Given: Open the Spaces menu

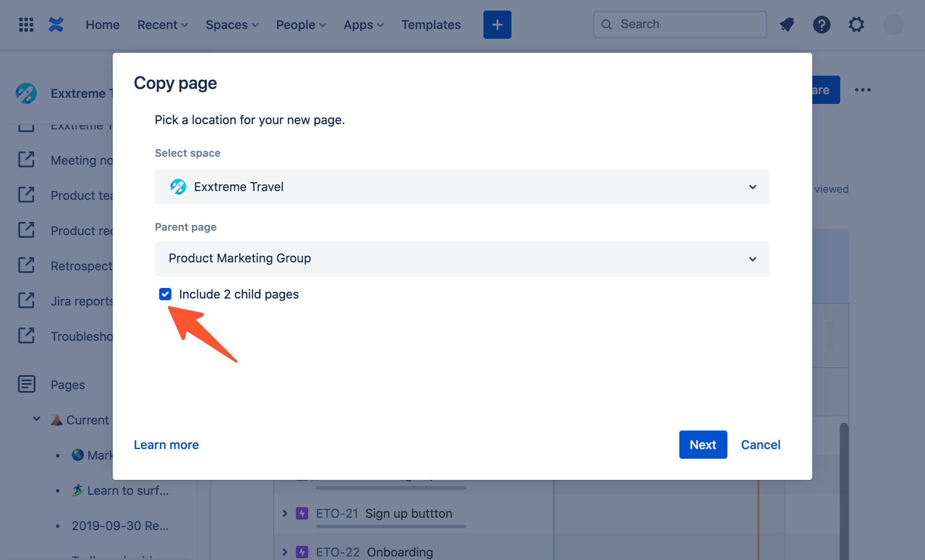Looking at the screenshot, I should (232, 25).
